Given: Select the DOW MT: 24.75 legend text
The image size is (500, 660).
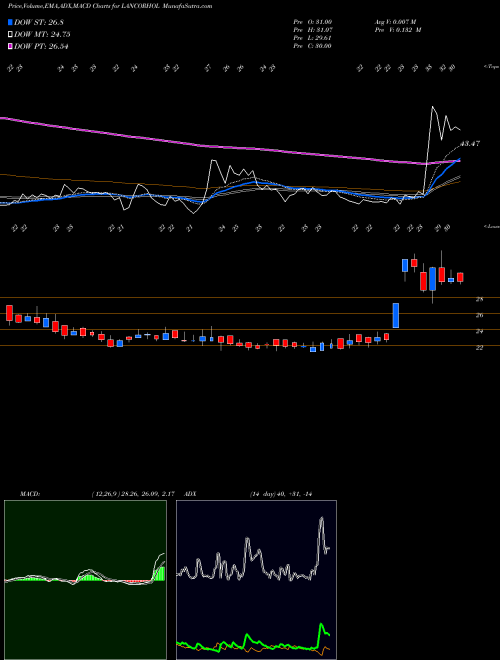Looking at the screenshot, I should pos(42,35).
